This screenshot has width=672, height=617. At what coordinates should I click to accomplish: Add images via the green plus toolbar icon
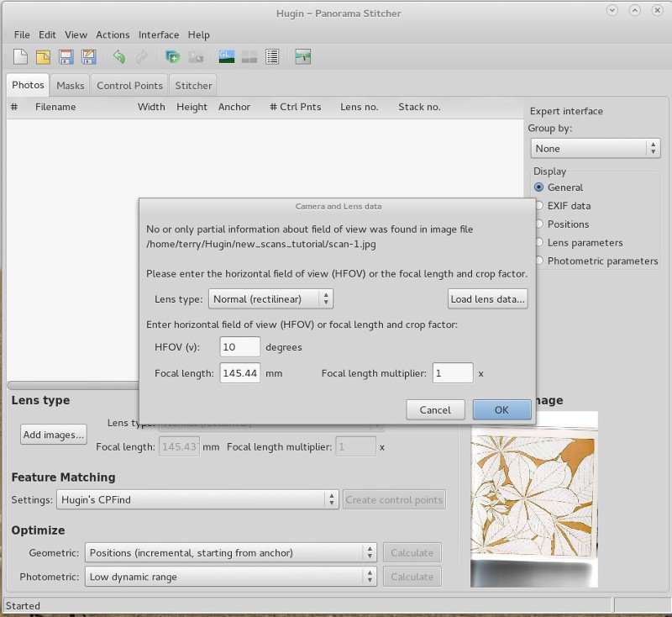coord(172,56)
